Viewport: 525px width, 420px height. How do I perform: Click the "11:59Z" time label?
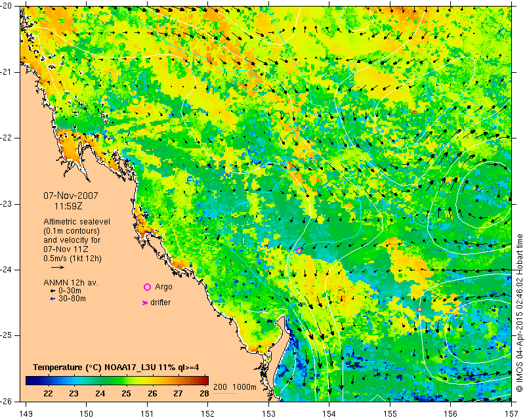68,206
